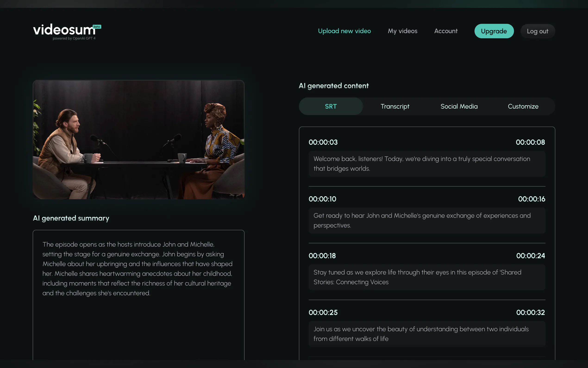Edit the 'Get ready to hear John' subtitle
Screen dimensions: 588x368
click(427, 220)
